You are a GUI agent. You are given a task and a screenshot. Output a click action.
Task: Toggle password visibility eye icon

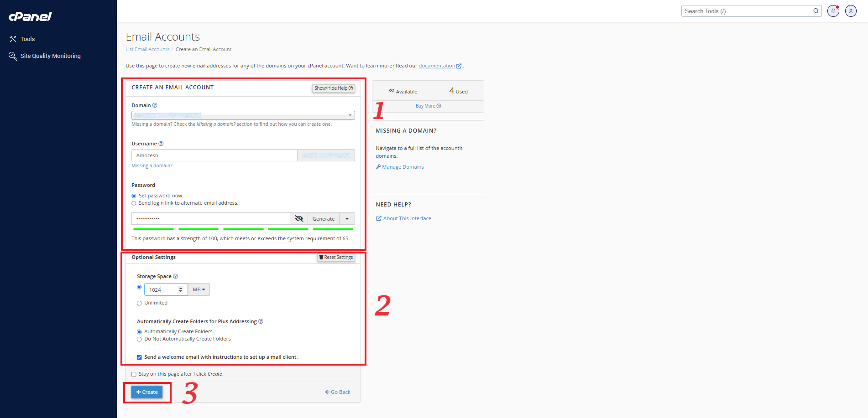coord(299,219)
